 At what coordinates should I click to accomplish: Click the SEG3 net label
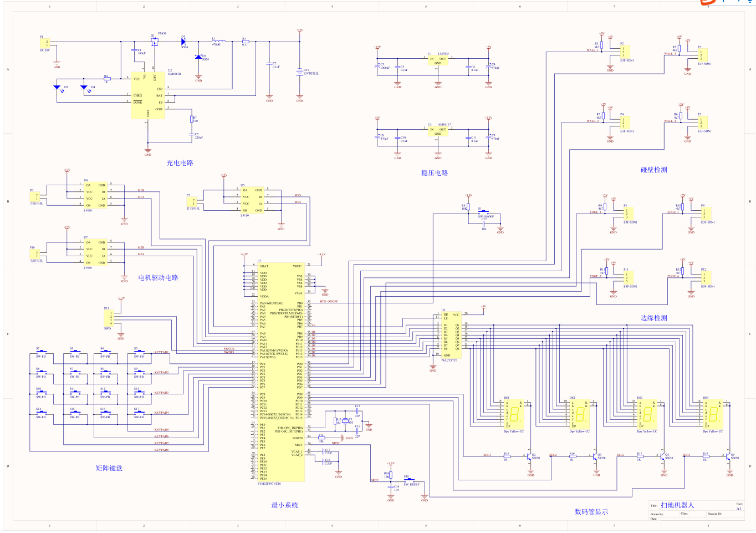click(x=620, y=455)
